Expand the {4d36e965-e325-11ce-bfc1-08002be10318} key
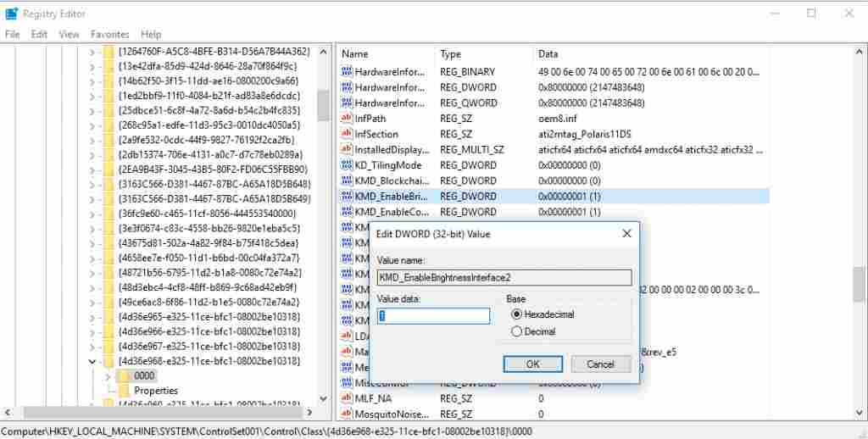868x439 pixels. pyautogui.click(x=92, y=317)
